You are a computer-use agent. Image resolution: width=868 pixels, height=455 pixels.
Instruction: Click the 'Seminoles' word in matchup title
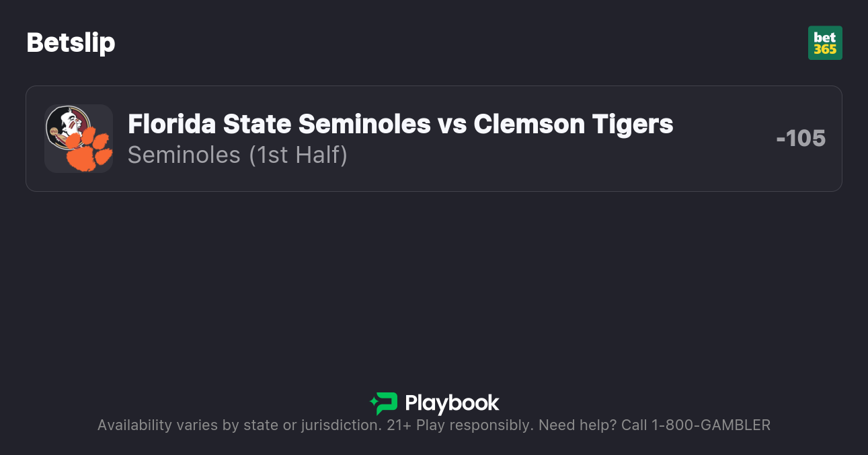(364, 124)
